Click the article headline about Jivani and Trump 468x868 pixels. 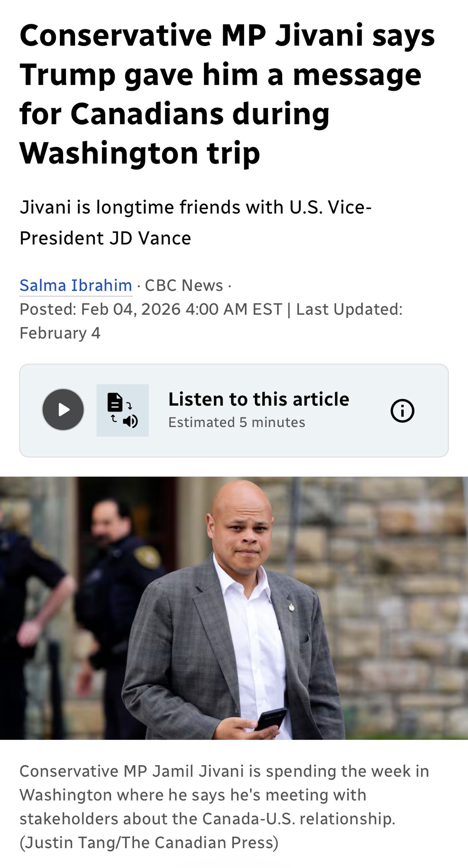227,94
